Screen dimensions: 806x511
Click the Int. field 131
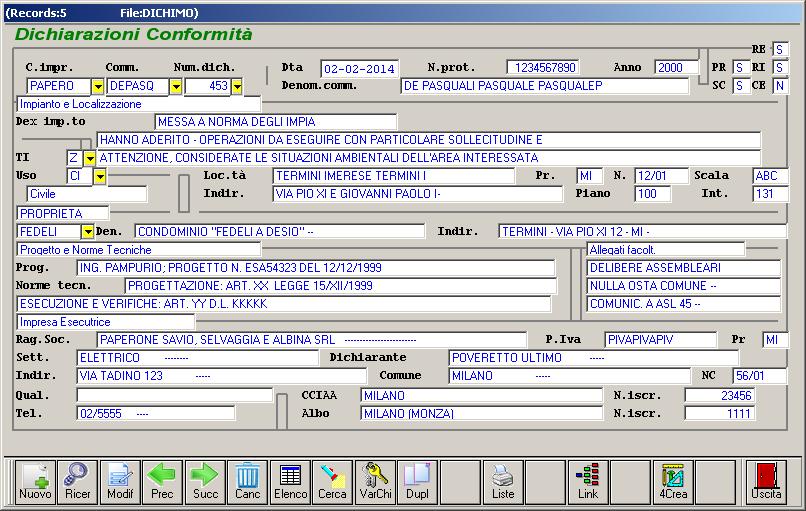pyautogui.click(x=770, y=194)
